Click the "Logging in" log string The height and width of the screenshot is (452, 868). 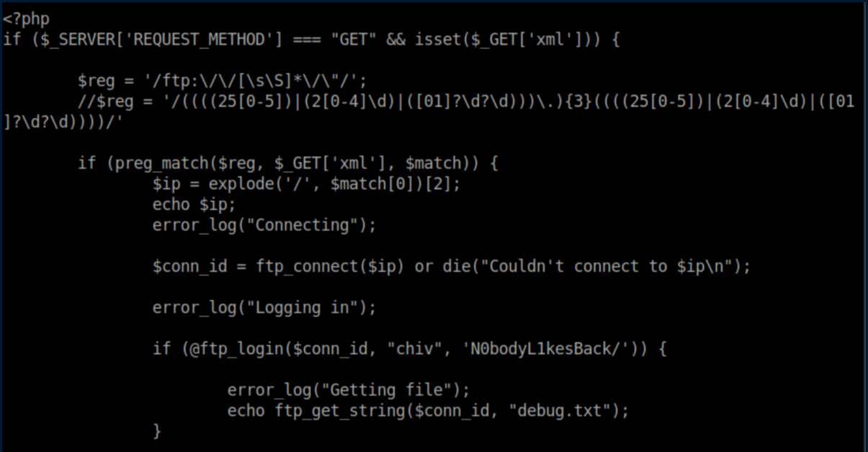(303, 308)
